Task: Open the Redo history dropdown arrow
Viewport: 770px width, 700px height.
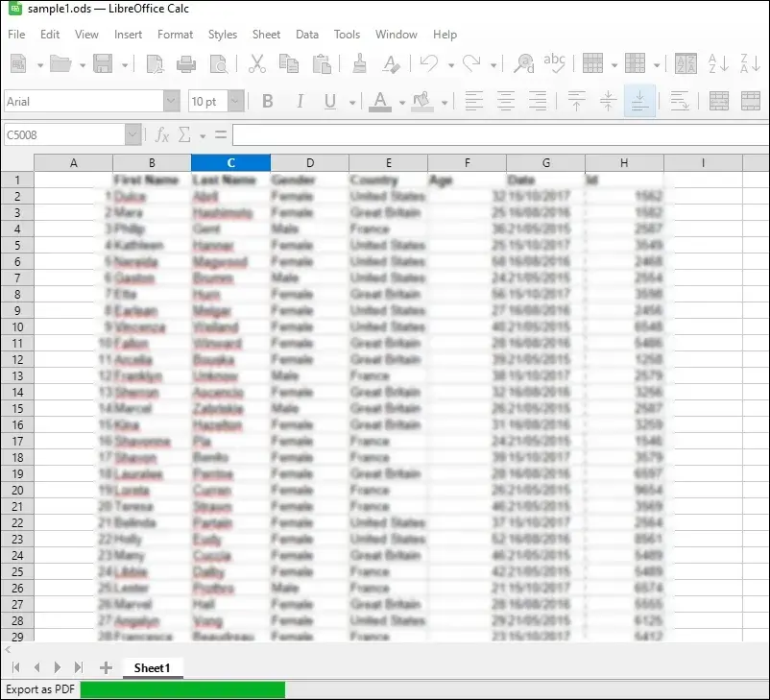Action: [x=493, y=65]
